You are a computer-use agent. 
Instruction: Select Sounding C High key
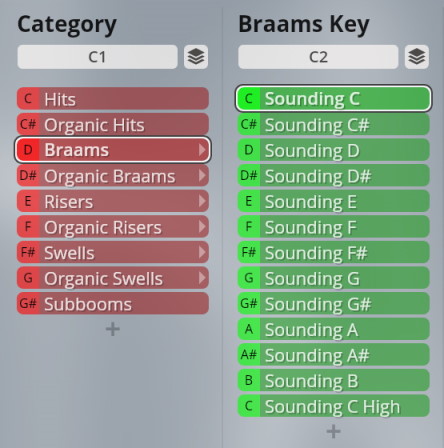pyautogui.click(x=333, y=406)
